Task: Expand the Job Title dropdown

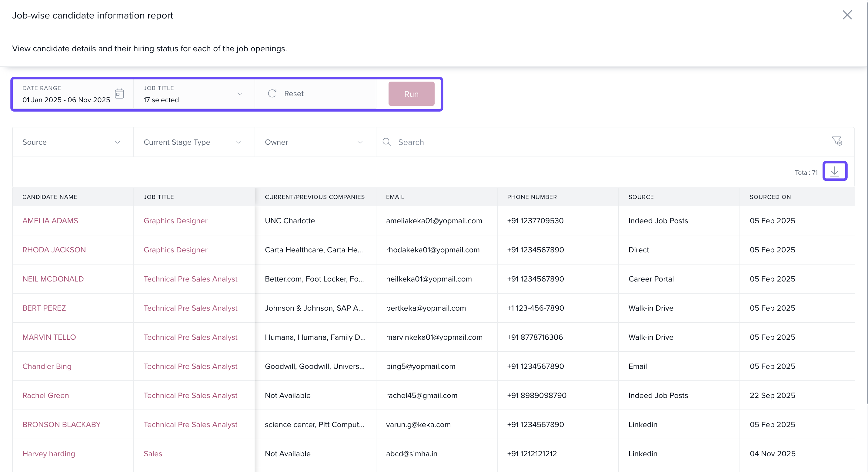Action: click(239, 94)
